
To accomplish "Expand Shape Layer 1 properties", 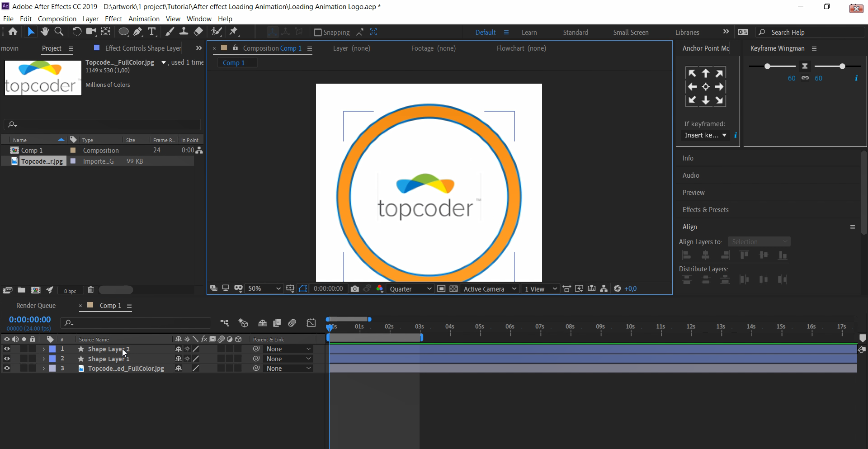I will [x=43, y=359].
